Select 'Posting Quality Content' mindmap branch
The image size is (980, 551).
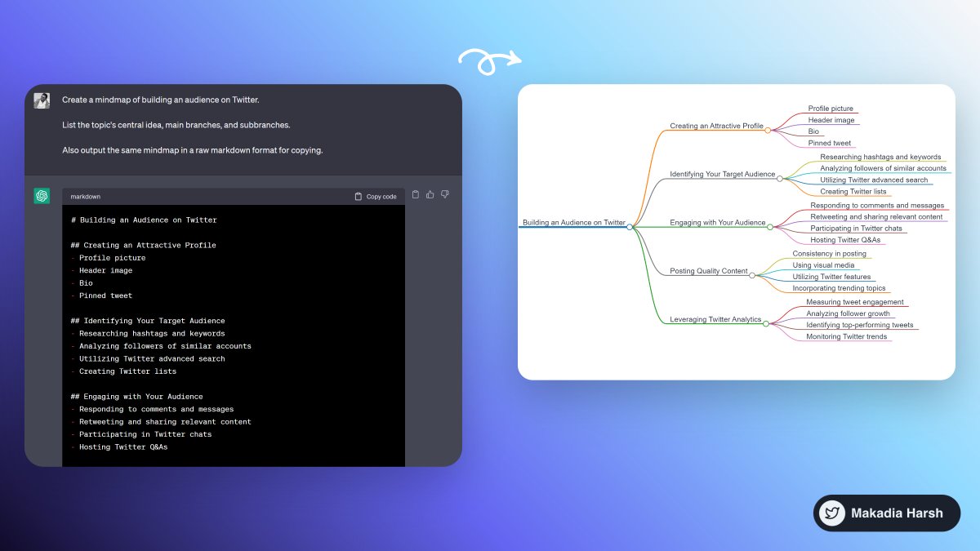[709, 271]
